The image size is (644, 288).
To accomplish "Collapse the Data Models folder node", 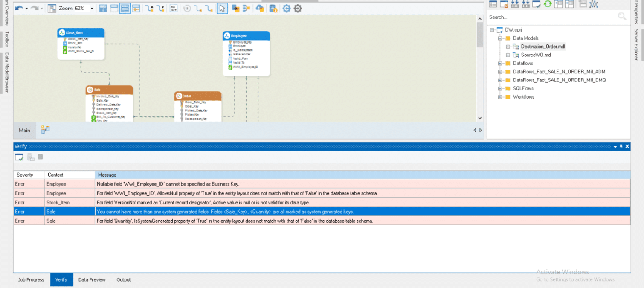I will (x=500, y=38).
